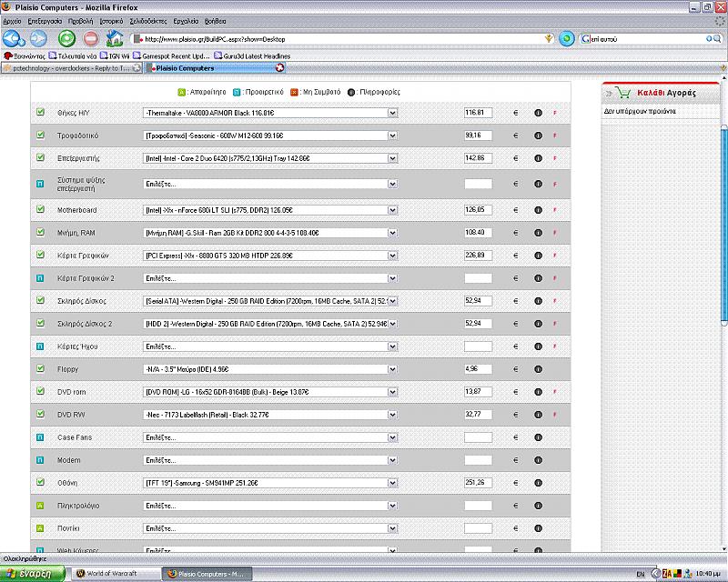Open info icon for Modem row
The height and width of the screenshot is (582, 728).
coord(538,460)
